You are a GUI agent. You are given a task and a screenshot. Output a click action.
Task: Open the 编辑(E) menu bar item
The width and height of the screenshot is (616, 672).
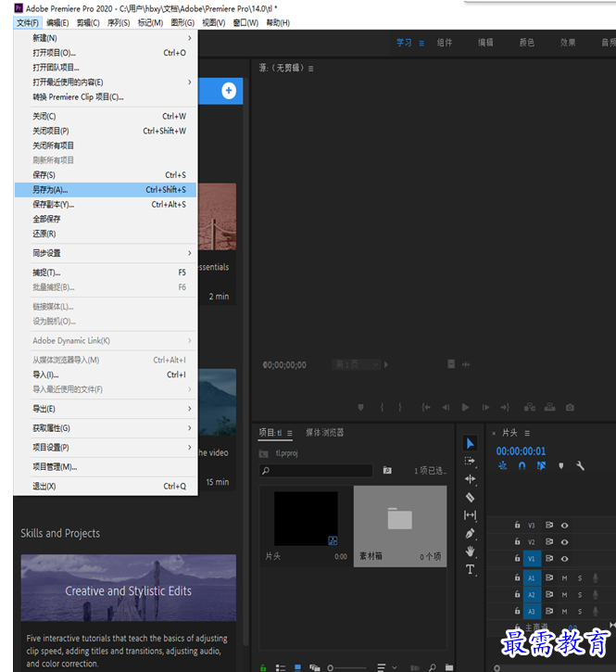pyautogui.click(x=57, y=23)
